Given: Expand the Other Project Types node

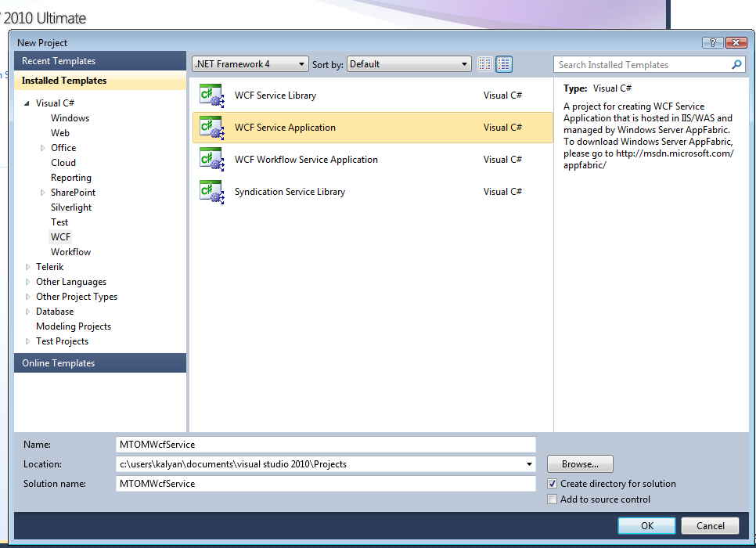Looking at the screenshot, I should [27, 297].
